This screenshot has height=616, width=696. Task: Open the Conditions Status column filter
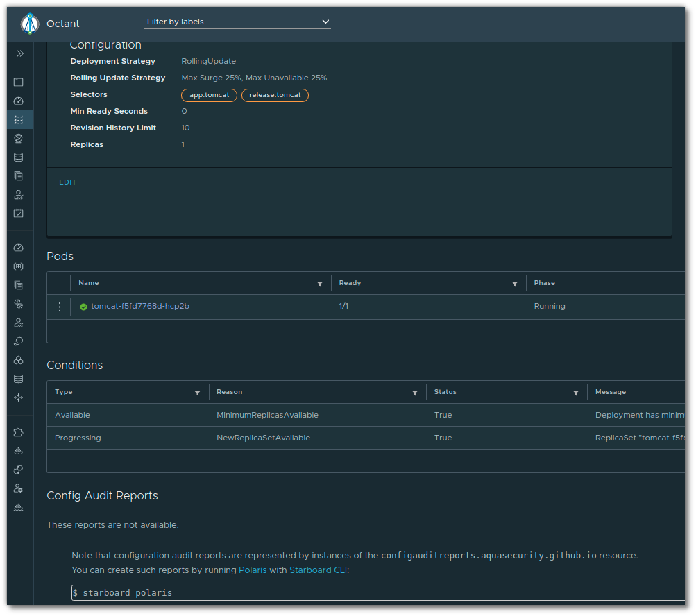tap(576, 393)
